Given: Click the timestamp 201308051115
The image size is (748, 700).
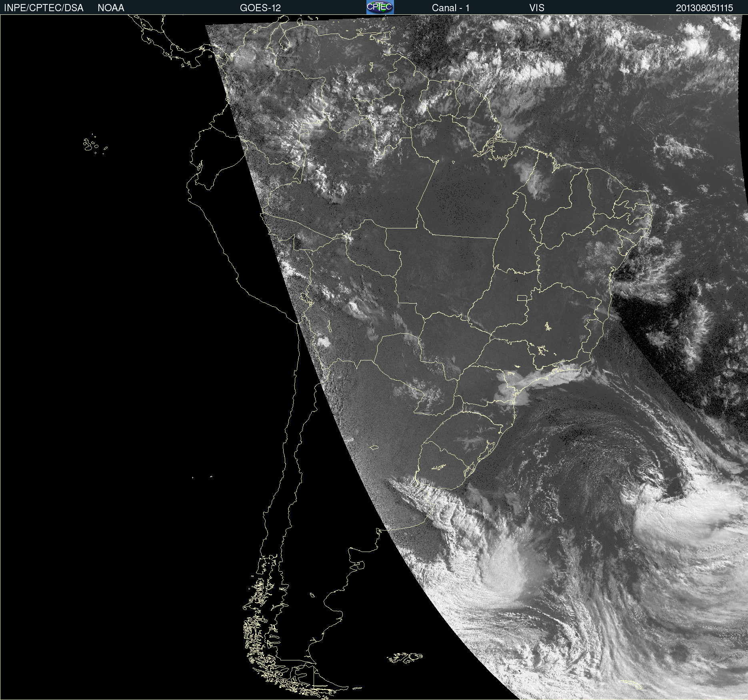Looking at the screenshot, I should [704, 8].
